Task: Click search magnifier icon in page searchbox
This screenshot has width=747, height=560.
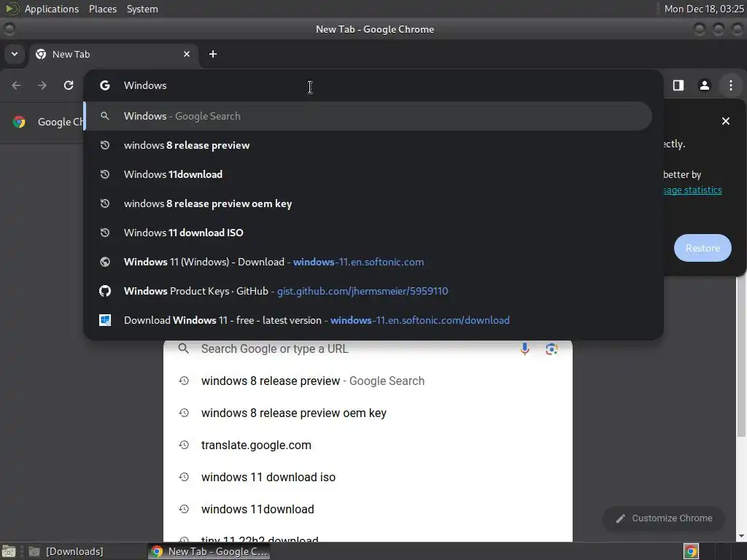Action: pyautogui.click(x=183, y=349)
